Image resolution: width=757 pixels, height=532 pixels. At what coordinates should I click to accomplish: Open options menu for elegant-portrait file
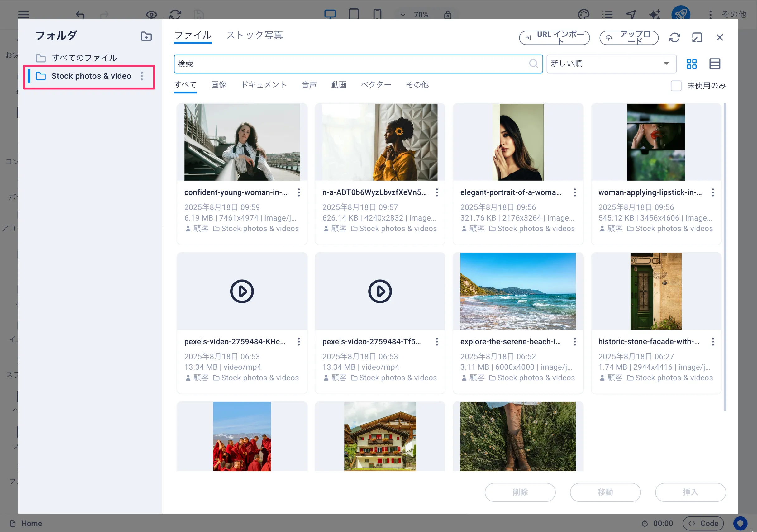click(x=575, y=192)
